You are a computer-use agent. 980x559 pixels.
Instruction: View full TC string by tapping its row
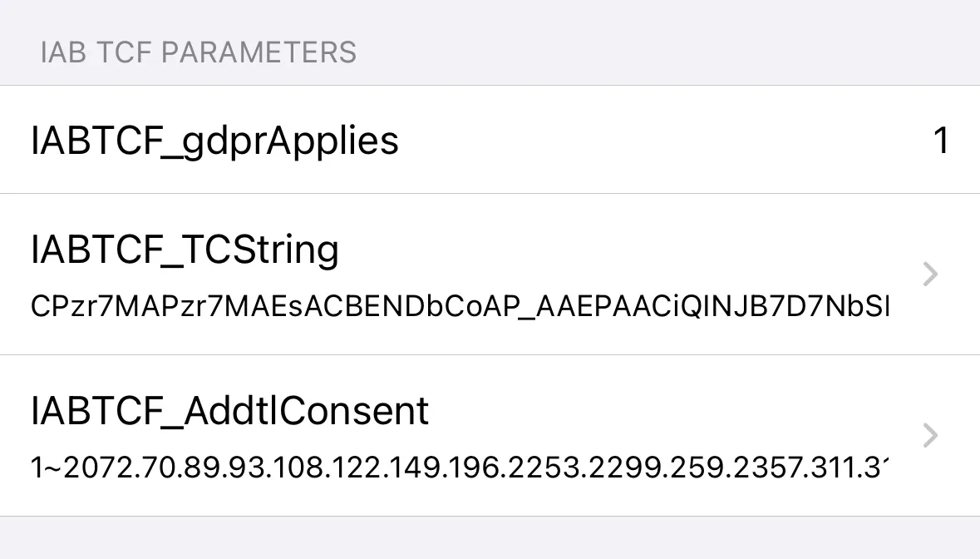tap(490, 275)
